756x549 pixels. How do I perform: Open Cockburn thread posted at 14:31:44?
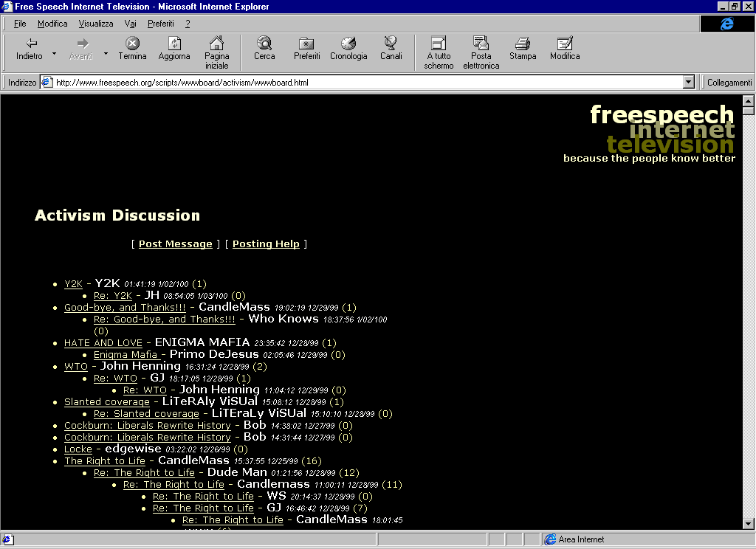pos(148,437)
